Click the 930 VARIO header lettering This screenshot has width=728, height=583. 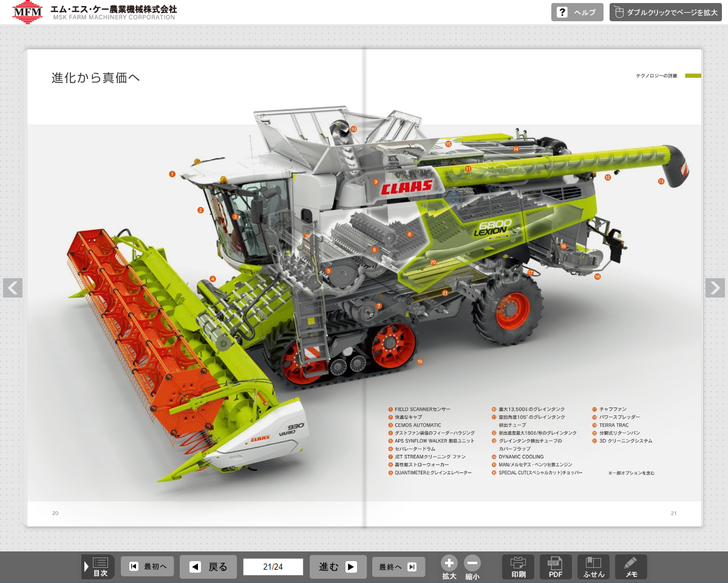[x=291, y=429]
